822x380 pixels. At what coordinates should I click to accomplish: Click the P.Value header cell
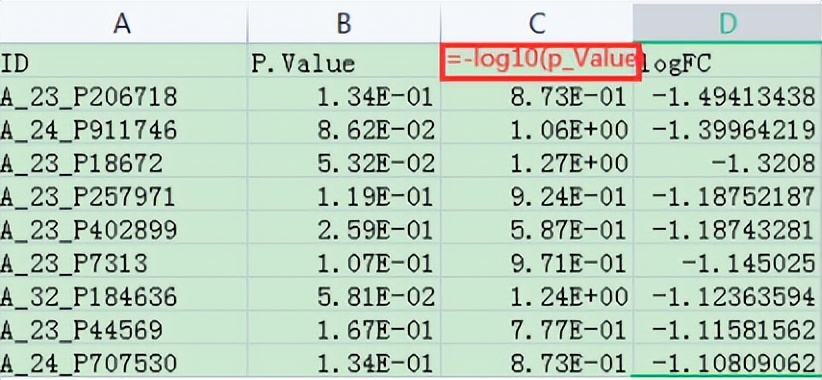[343, 61]
